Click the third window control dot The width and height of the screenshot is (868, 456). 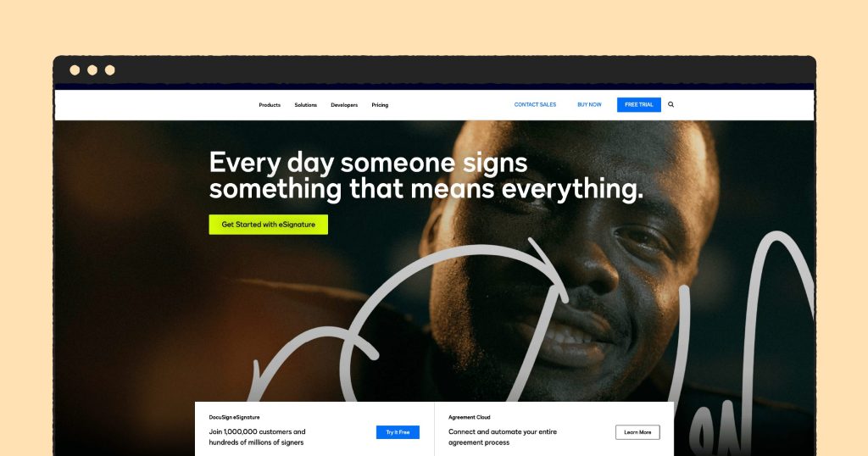[x=110, y=70]
